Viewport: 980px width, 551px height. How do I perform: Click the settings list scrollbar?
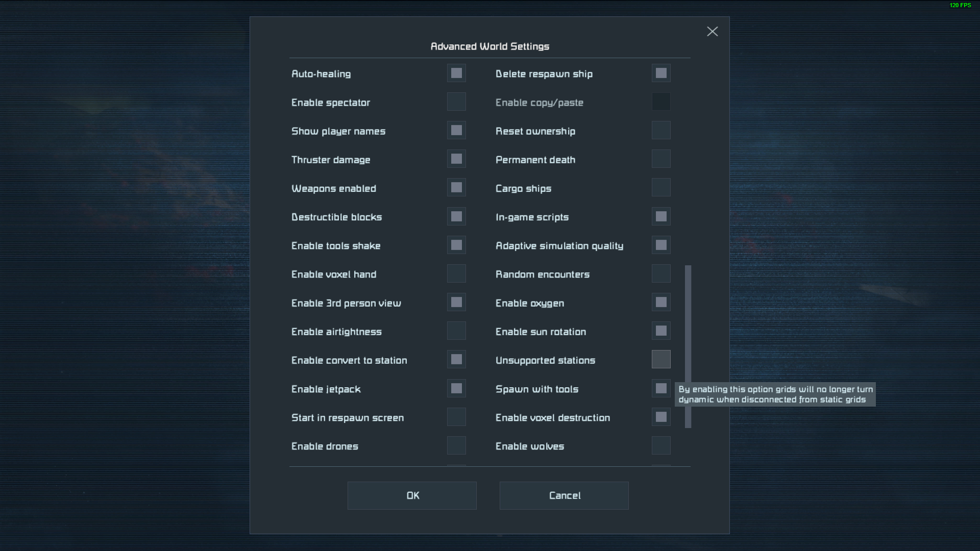(x=688, y=346)
